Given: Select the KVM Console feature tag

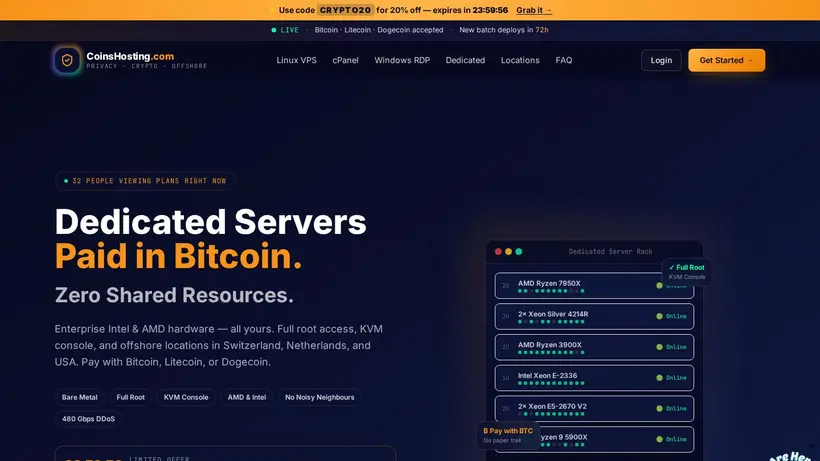Looking at the screenshot, I should pos(186,397).
